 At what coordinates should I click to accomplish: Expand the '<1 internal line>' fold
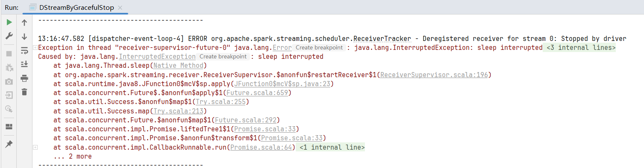point(332,148)
